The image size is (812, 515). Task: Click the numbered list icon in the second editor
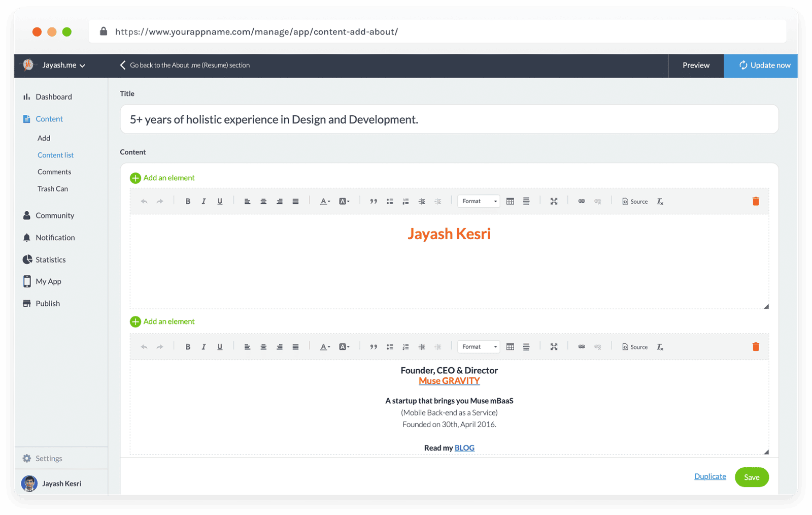[x=405, y=347]
